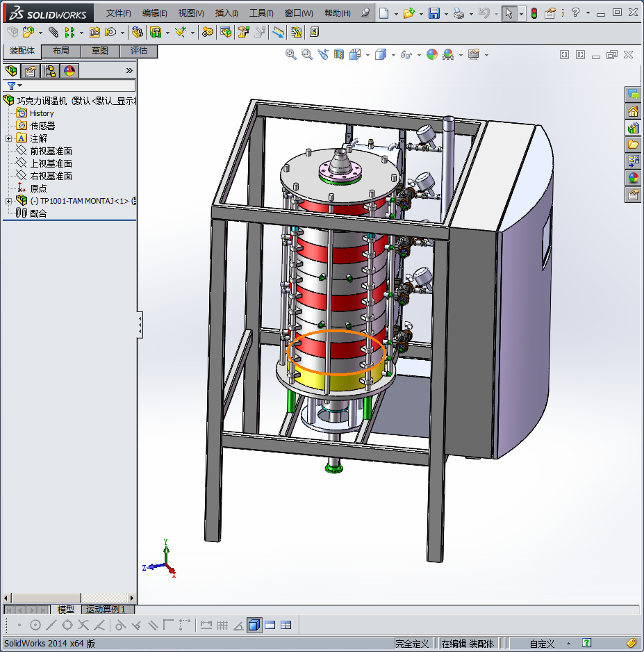
Task: Open the PropertyManager tab icon
Action: pyautogui.click(x=30, y=70)
